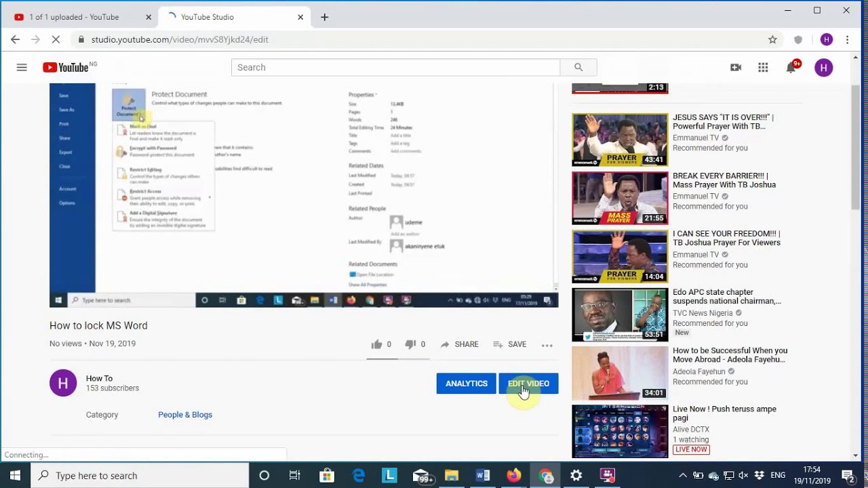Open Edo APC state chapter video title
Viewport: 868px width, 488px height.
727,296
